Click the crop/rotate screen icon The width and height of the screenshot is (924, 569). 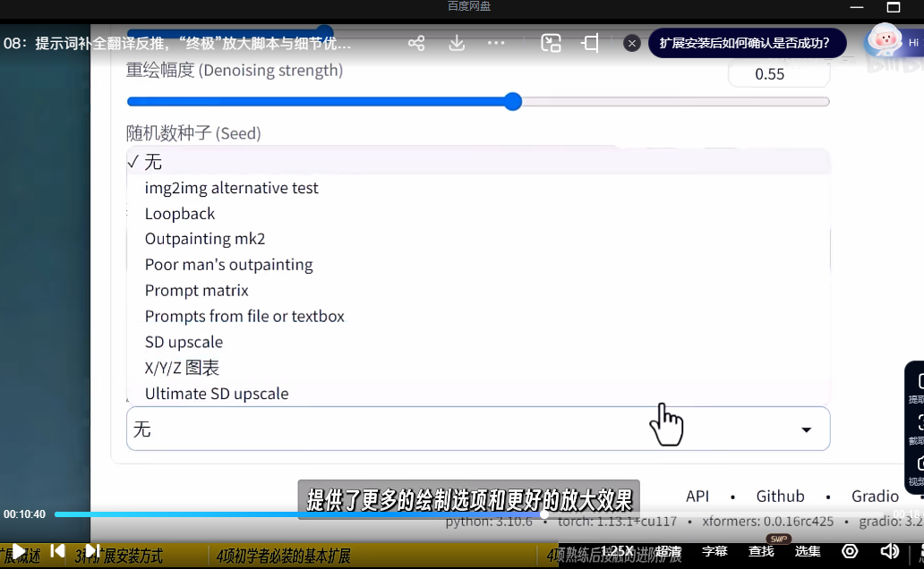[x=590, y=43]
